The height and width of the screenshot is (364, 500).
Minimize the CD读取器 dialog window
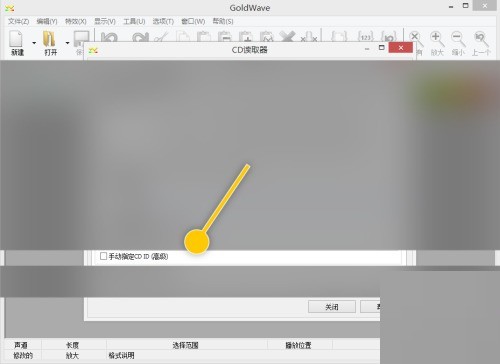[x=367, y=49]
